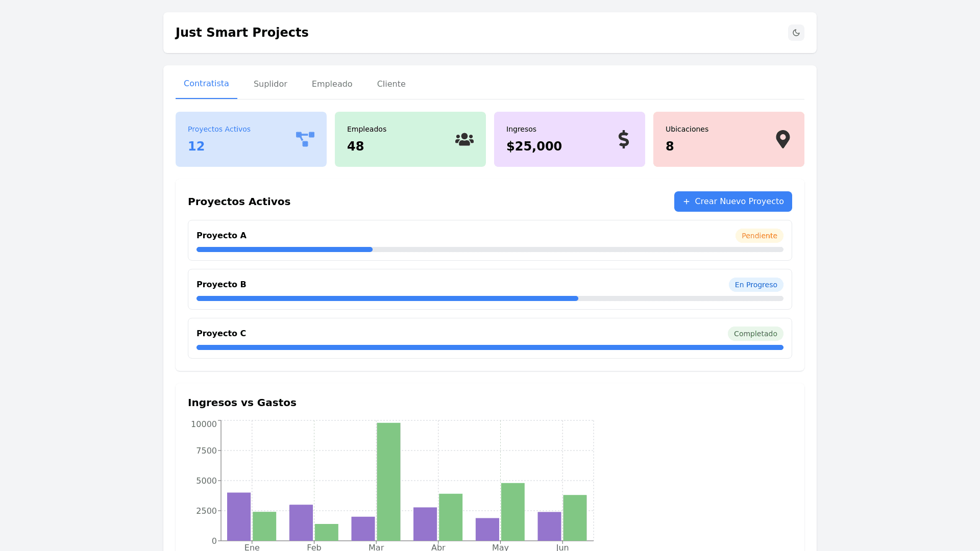Click the plus icon on Crear Nuevo Proyecto
Screen dimensions: 980x551
[687, 202]
